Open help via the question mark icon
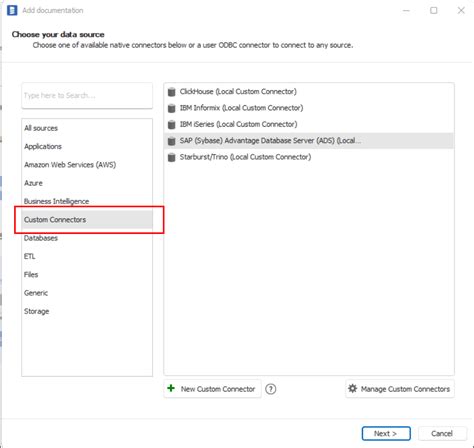 point(270,389)
